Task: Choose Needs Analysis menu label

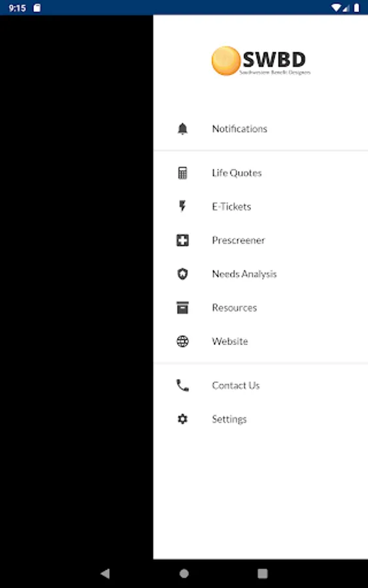Action: point(244,274)
